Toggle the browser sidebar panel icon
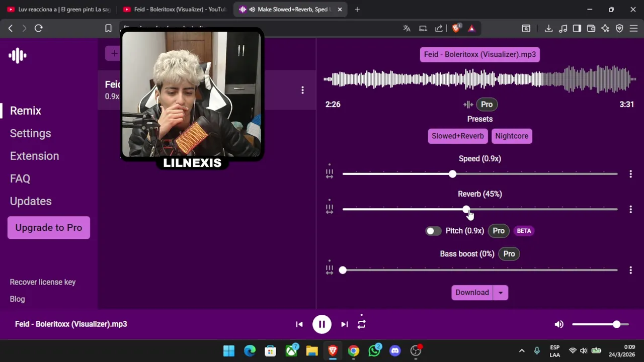644x362 pixels. click(577, 29)
